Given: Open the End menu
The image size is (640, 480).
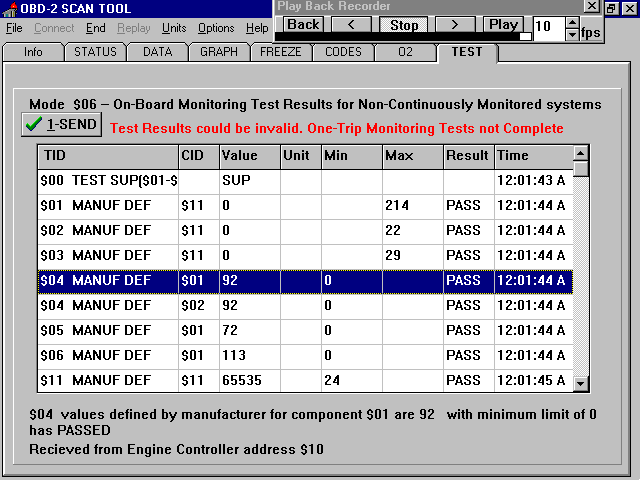Looking at the screenshot, I should click(96, 28).
